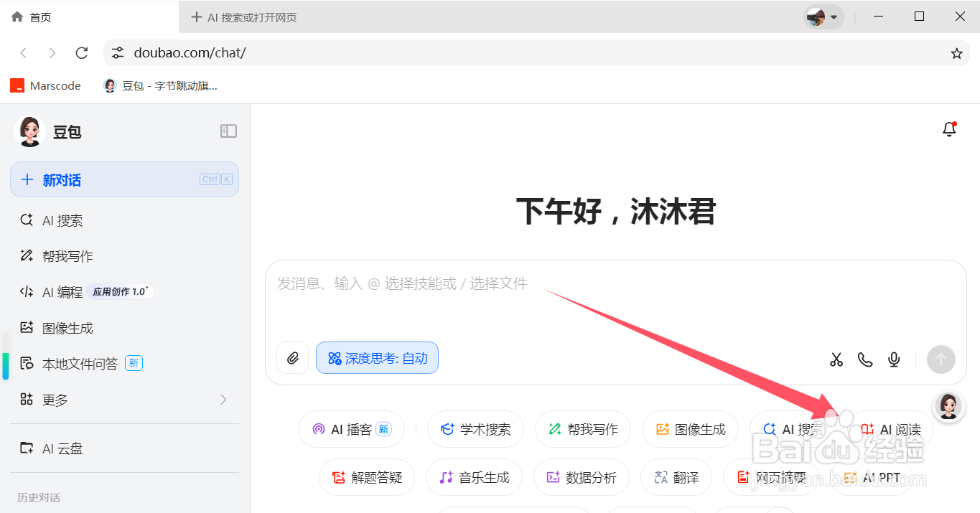Click the 帮我写作 skill chip below input
The width and height of the screenshot is (980, 513).
click(x=583, y=429)
